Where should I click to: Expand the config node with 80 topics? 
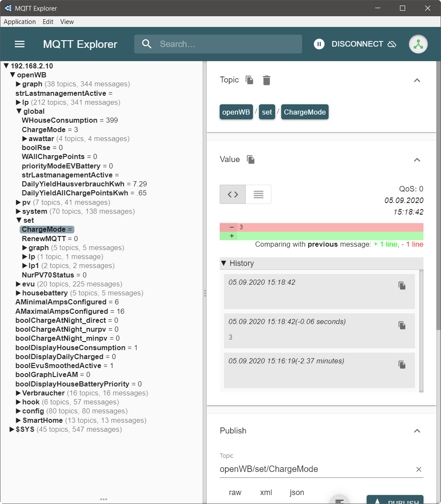tap(18, 411)
